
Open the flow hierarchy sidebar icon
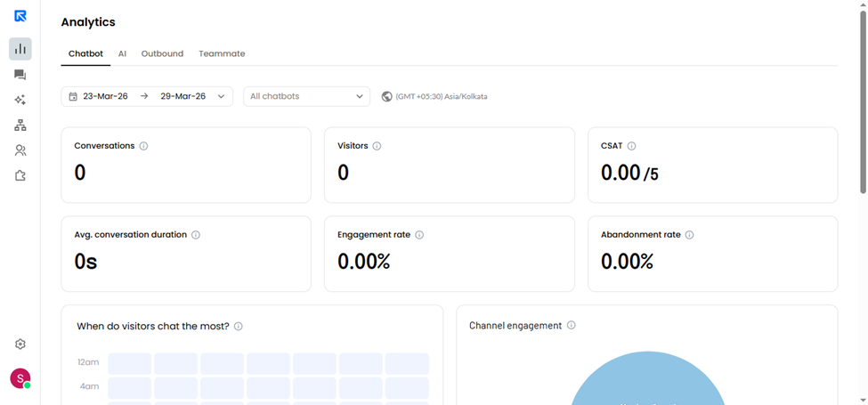click(x=20, y=126)
